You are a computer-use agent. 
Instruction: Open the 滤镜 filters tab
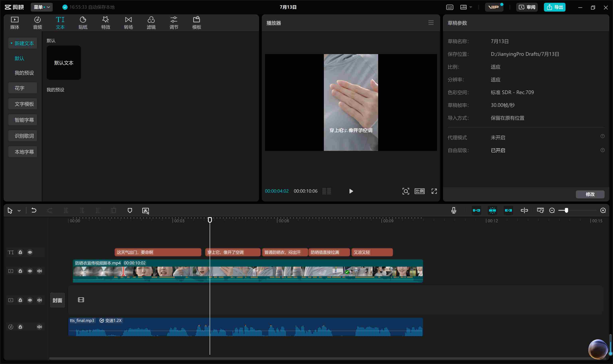151,23
